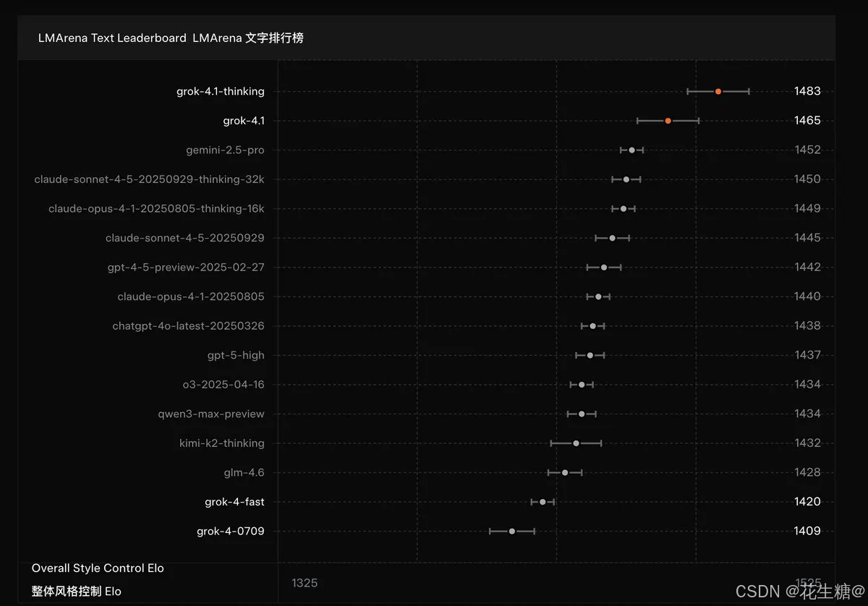
Task: Select the gpt-5-high label
Action: (236, 355)
